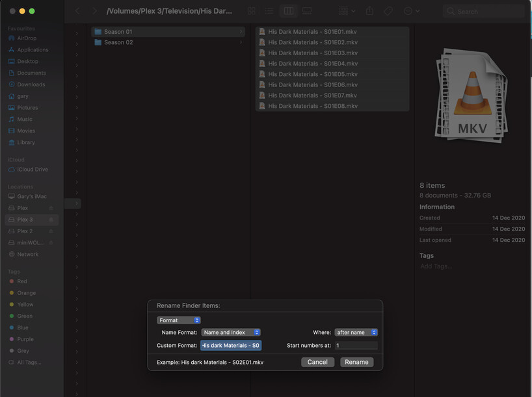This screenshot has width=532, height=397.
Task: Select file His Dark Materials - S01E05.mkv
Action: click(332, 74)
